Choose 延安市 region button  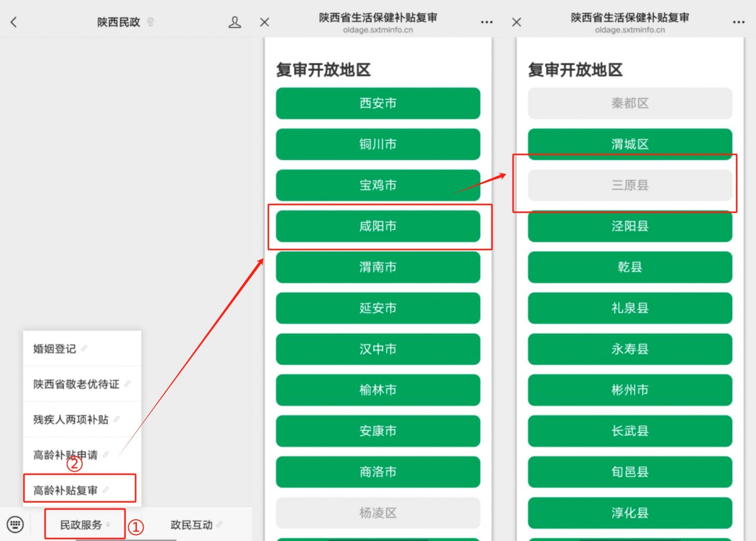coord(378,308)
